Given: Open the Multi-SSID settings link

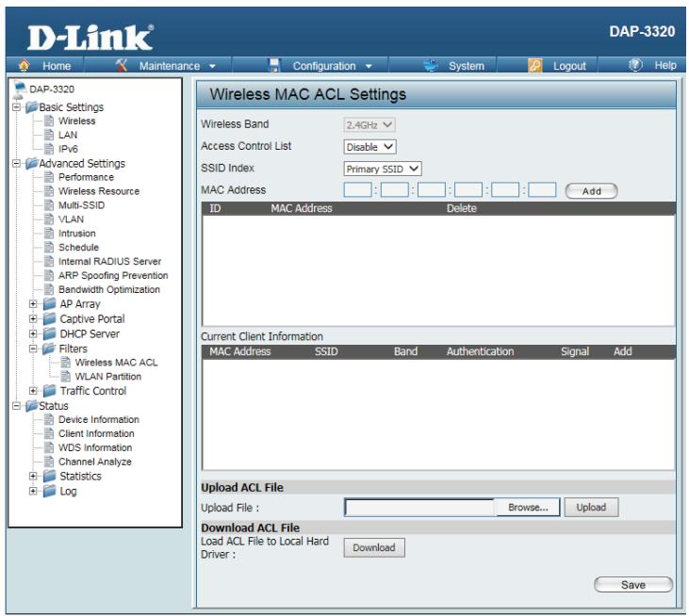Looking at the screenshot, I should 81,205.
